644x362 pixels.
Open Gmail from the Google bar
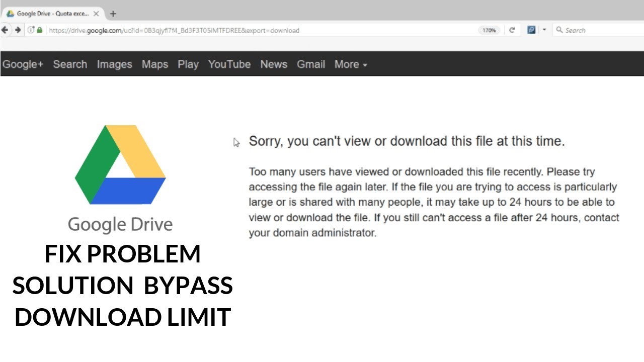pyautogui.click(x=311, y=64)
